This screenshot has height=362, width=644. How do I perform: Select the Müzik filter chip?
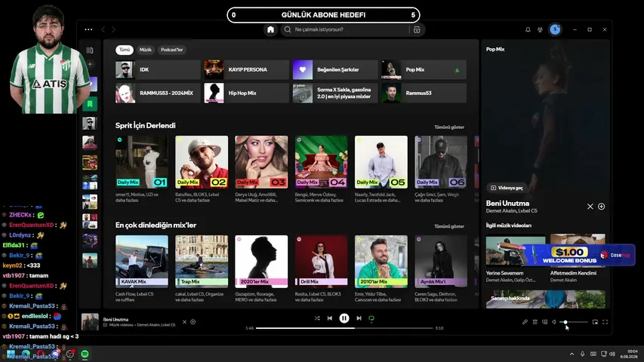146,50
